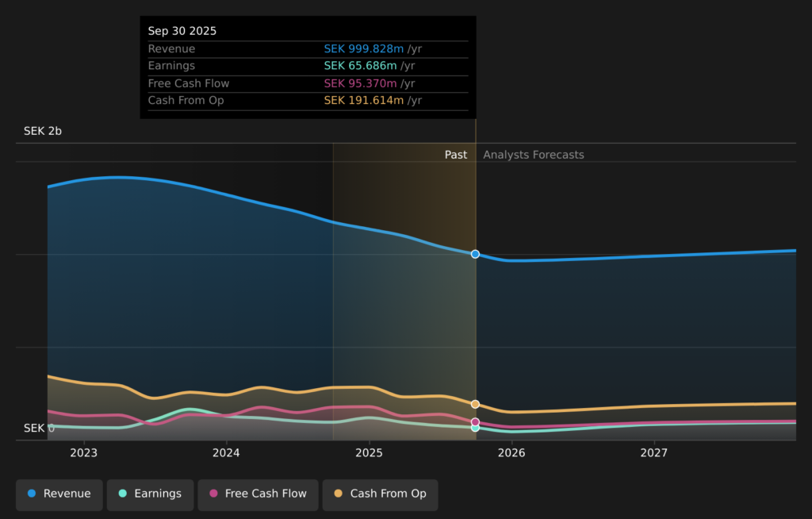Click the SEK 65.686m earnings value
The image size is (812, 519).
(x=360, y=66)
